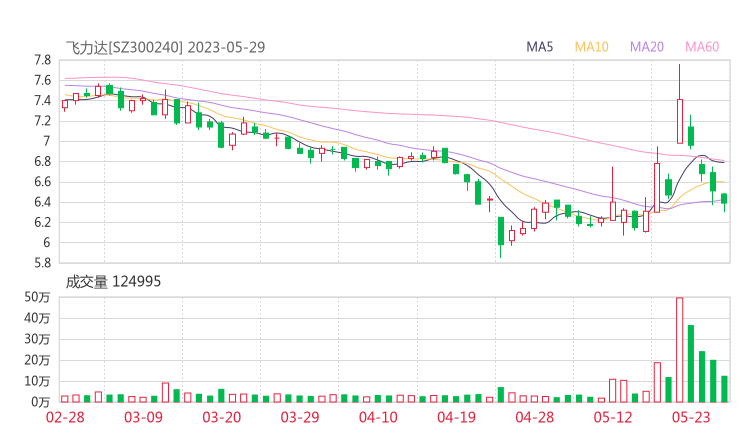Viewport: 740px width, 440px height.
Task: Click the MA5 legend label
Action: pyautogui.click(x=539, y=47)
